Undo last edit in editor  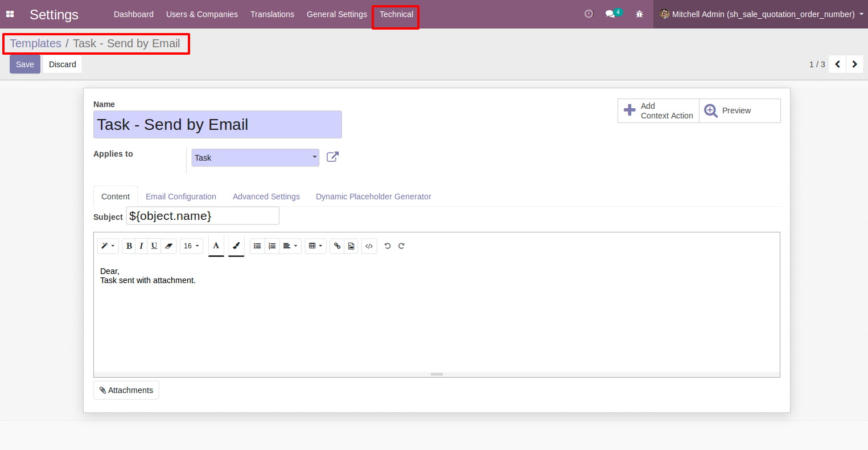coord(388,246)
